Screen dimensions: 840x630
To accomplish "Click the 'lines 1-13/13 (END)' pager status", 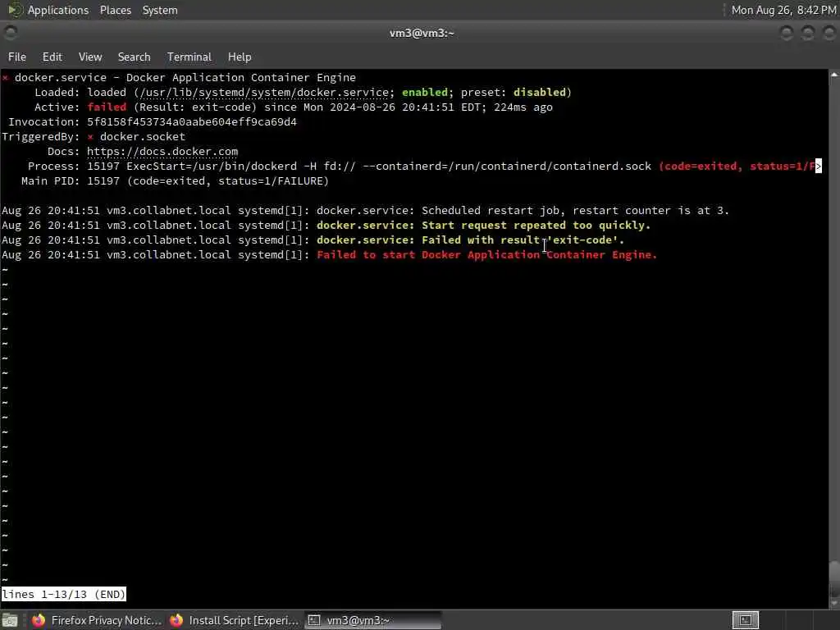I will 63,594.
